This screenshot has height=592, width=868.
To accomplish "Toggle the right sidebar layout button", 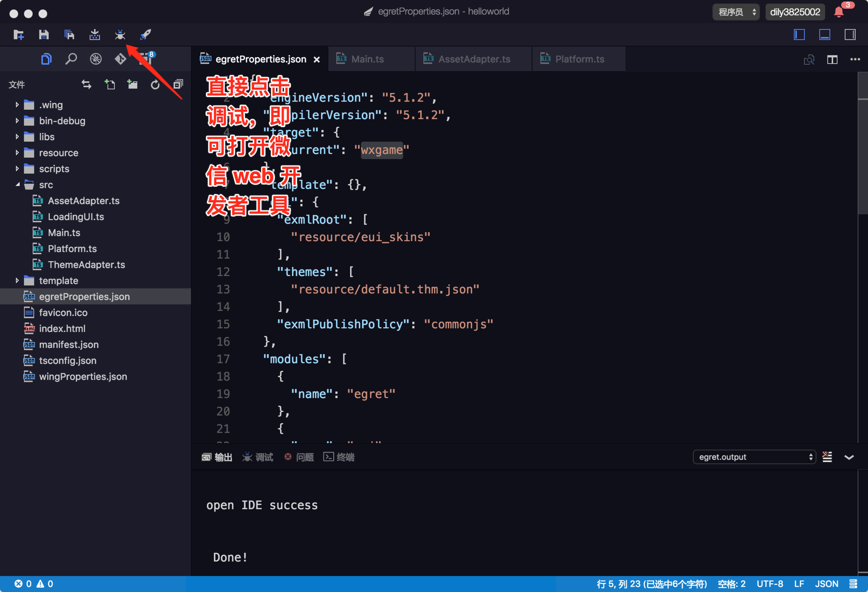I will coord(850,35).
